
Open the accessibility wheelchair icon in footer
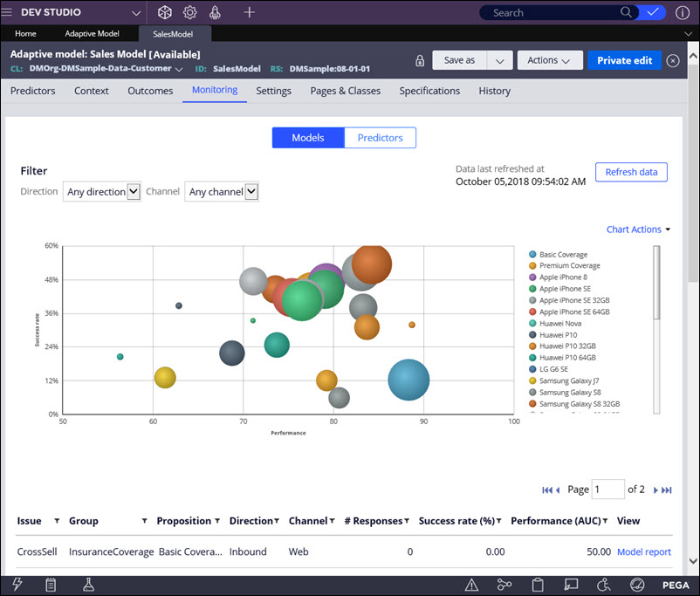(604, 585)
